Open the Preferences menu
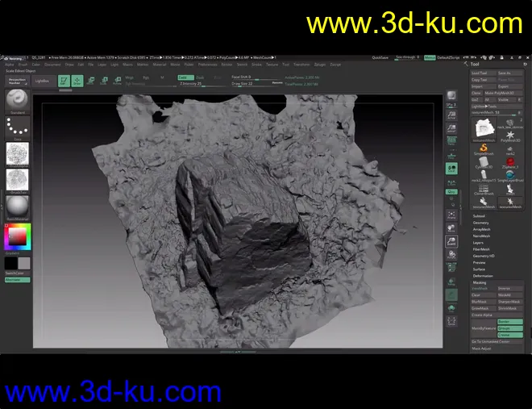 point(207,65)
